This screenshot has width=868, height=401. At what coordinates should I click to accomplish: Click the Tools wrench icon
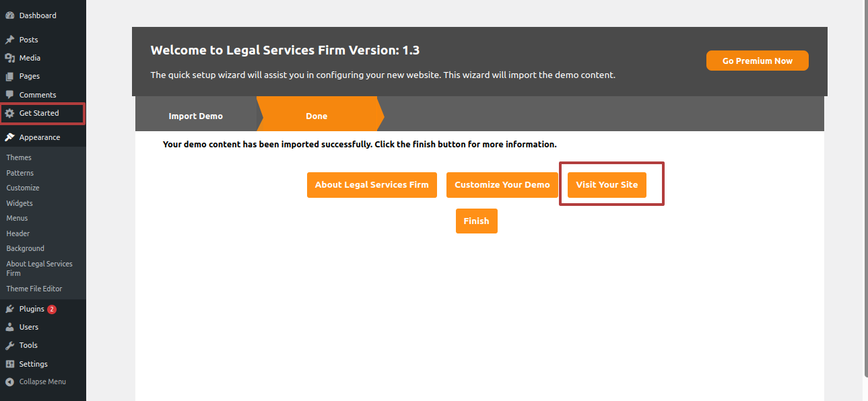9,345
